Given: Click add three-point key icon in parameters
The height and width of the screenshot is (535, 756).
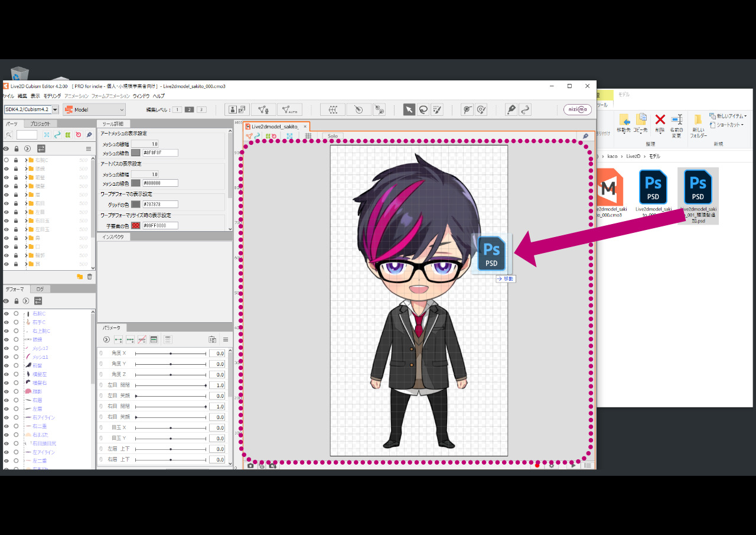Looking at the screenshot, I should pos(130,339).
